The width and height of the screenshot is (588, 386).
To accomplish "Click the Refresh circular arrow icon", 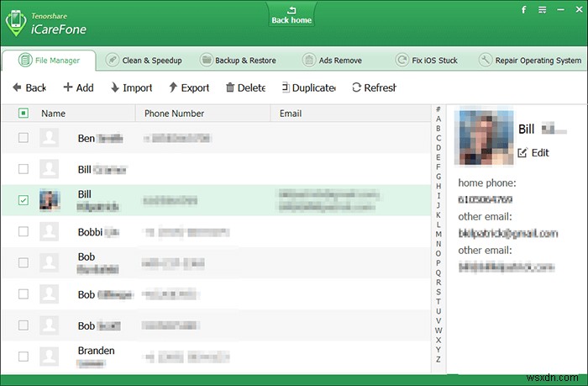I will 356,87.
